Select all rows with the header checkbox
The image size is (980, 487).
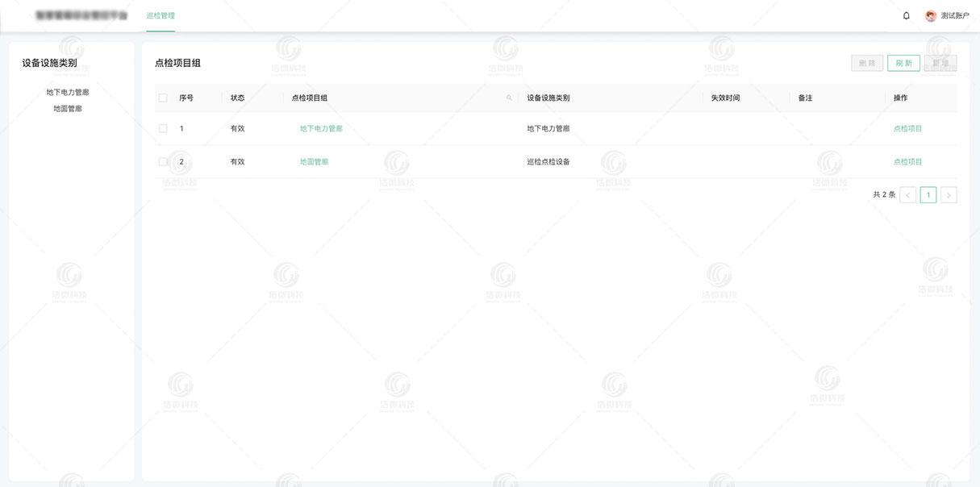161,97
